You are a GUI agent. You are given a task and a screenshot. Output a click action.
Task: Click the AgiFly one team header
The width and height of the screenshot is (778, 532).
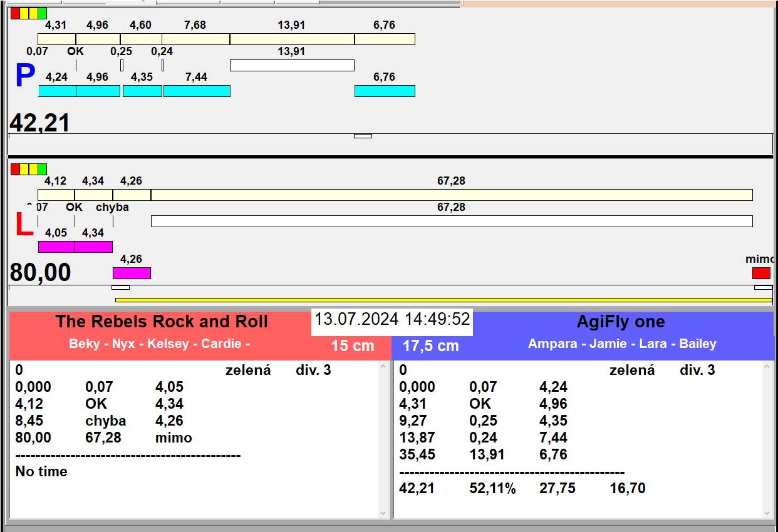620,322
